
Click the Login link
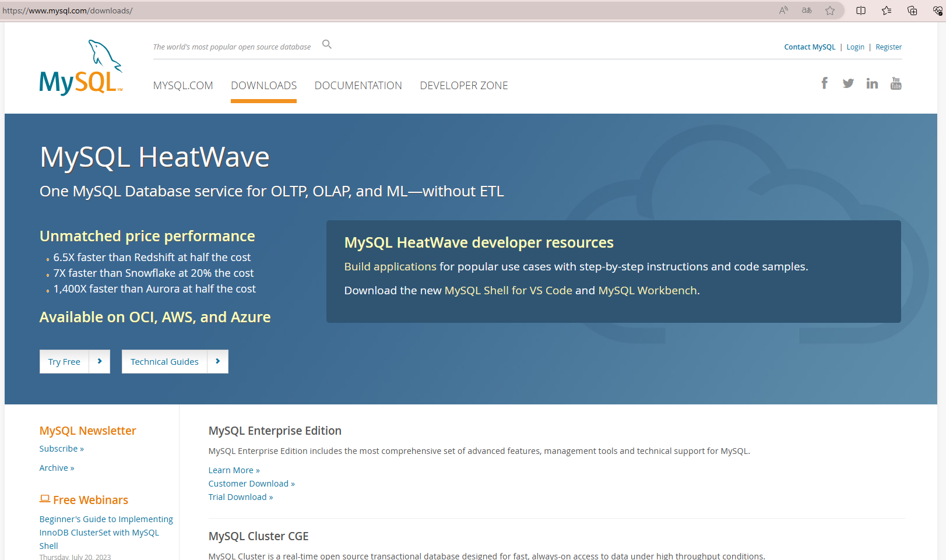tap(855, 47)
